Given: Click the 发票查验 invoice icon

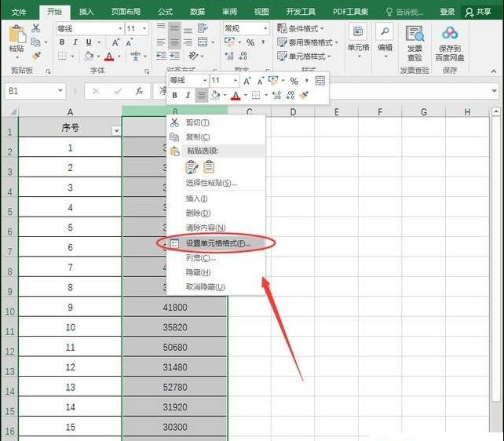Looking at the screenshot, I should point(414,33).
